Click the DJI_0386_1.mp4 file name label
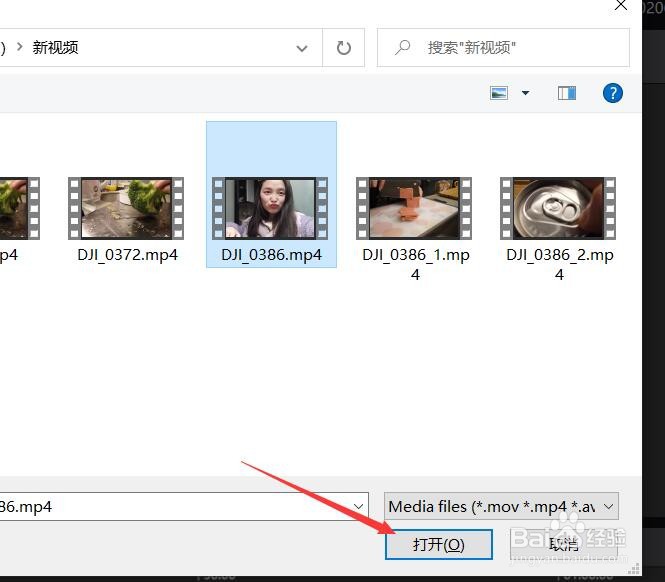Viewport: 665px width, 582px height. [416, 264]
